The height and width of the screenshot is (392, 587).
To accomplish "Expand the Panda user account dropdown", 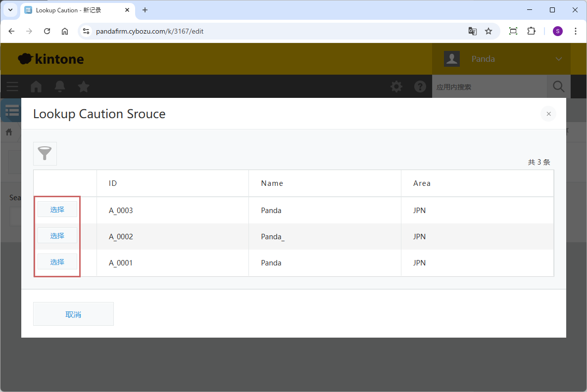I will 558,59.
